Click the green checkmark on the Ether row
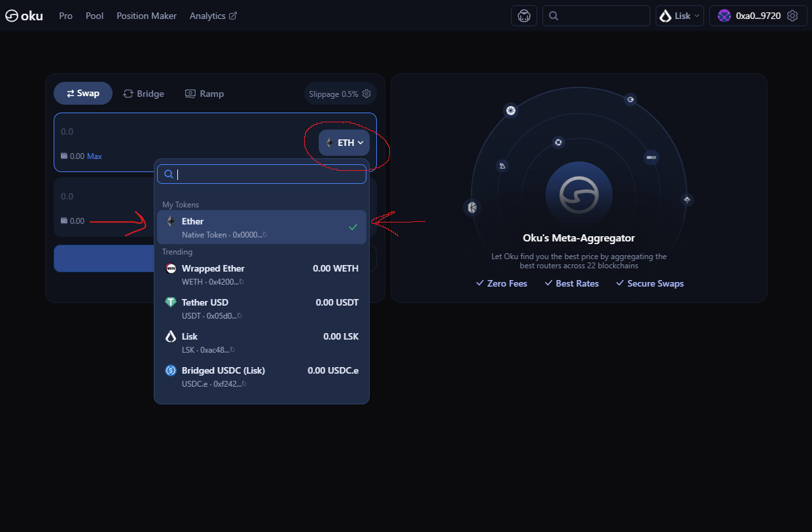 [x=353, y=226]
